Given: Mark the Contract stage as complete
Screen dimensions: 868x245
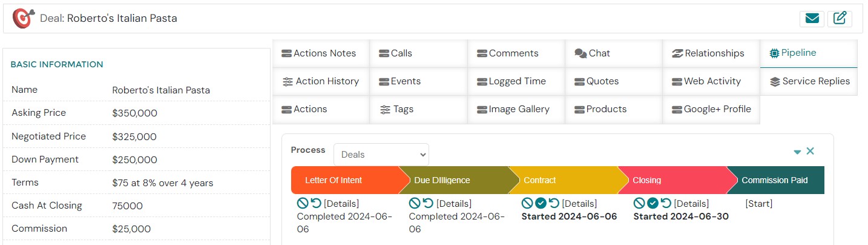Looking at the screenshot, I should 541,203.
